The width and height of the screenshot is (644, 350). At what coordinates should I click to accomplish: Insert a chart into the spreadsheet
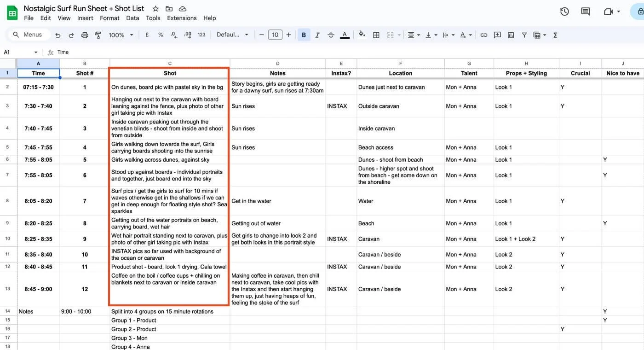511,35
